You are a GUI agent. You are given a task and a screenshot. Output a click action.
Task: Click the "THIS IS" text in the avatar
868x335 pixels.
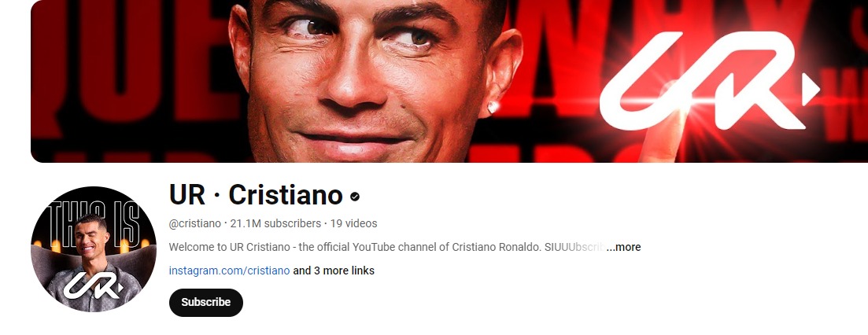pyautogui.click(x=92, y=223)
